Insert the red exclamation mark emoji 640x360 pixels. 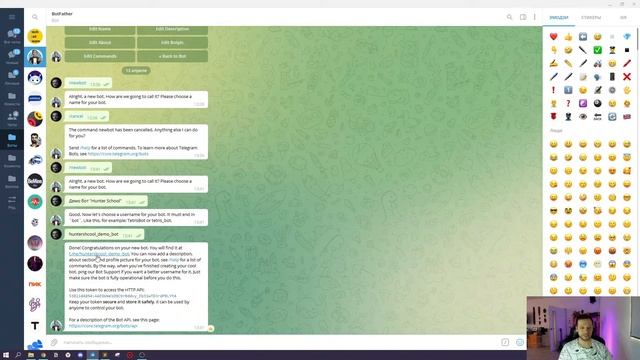[553, 90]
